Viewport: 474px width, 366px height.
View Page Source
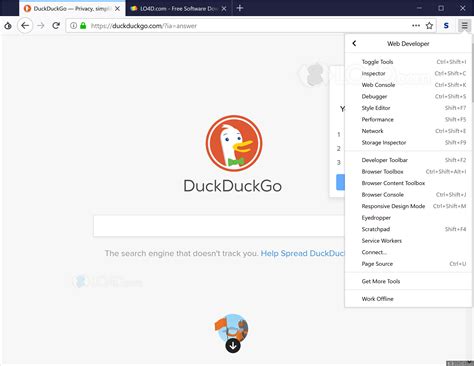(408, 264)
